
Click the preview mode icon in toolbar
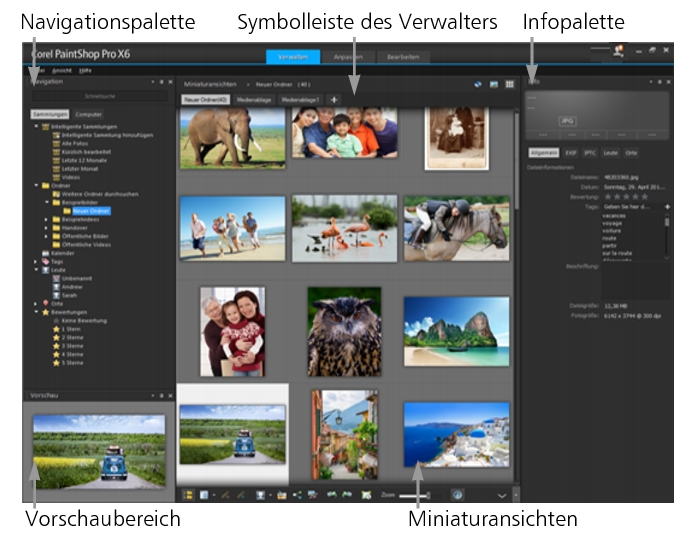tap(494, 85)
